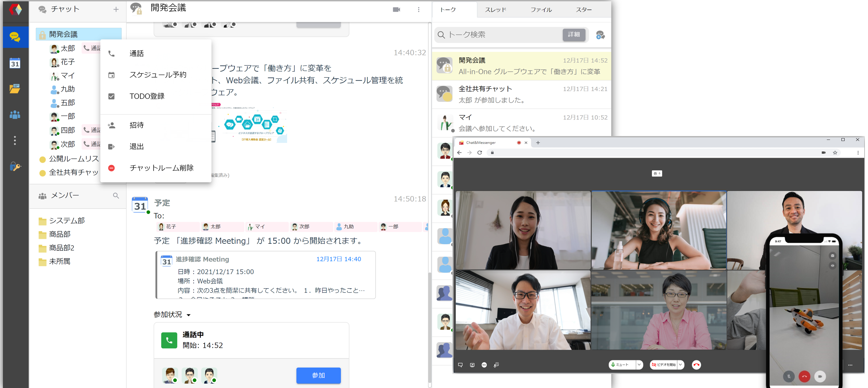Toggle ミュート microphone in video call
This screenshot has height=388, width=868.
point(622,365)
